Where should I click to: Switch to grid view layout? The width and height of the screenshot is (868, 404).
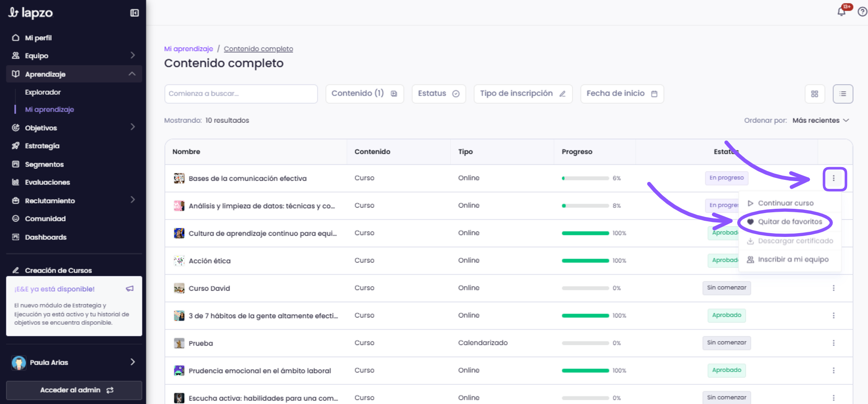815,94
